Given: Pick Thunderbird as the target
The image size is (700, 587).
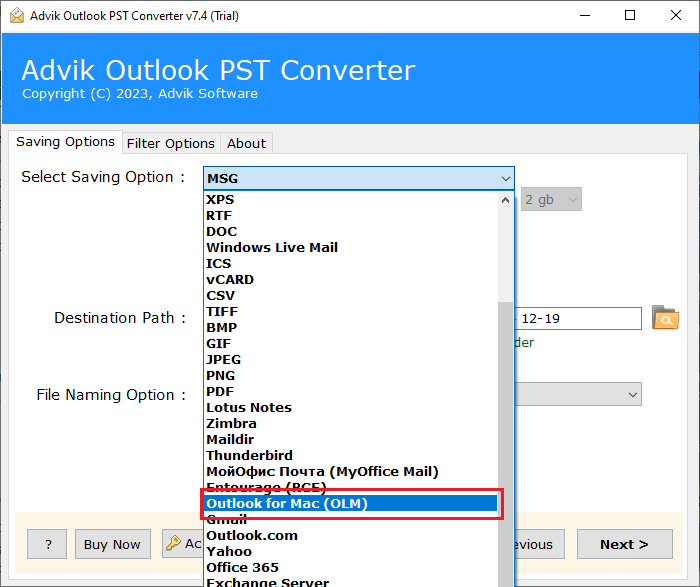Looking at the screenshot, I should click(x=351, y=456).
